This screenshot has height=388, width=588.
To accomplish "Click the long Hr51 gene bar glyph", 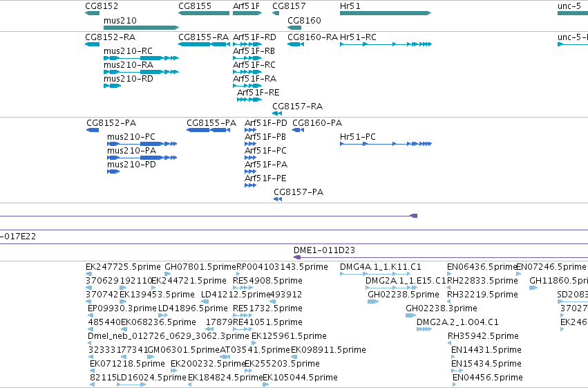I will click(x=386, y=13).
